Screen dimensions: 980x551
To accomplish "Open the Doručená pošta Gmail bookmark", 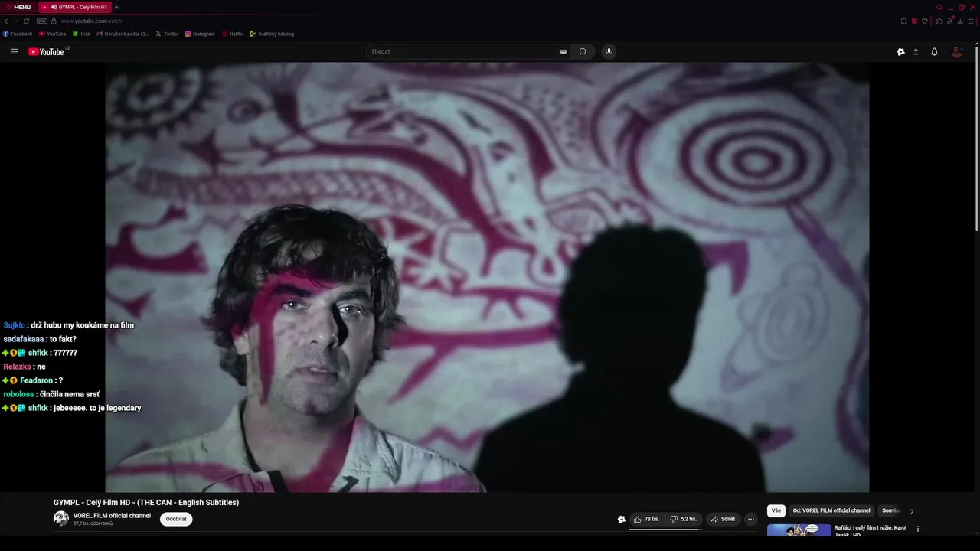I will [x=122, y=34].
